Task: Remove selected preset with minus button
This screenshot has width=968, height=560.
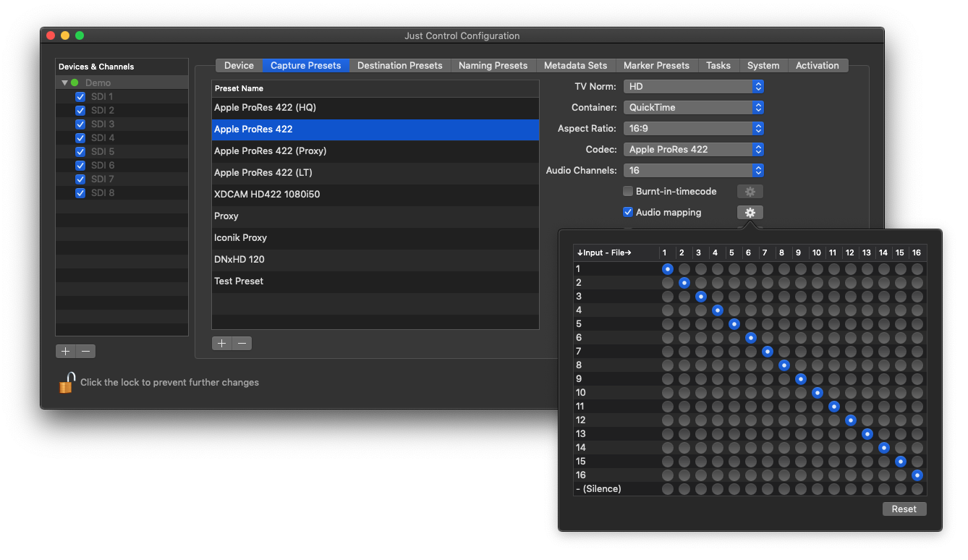Action: [x=242, y=344]
